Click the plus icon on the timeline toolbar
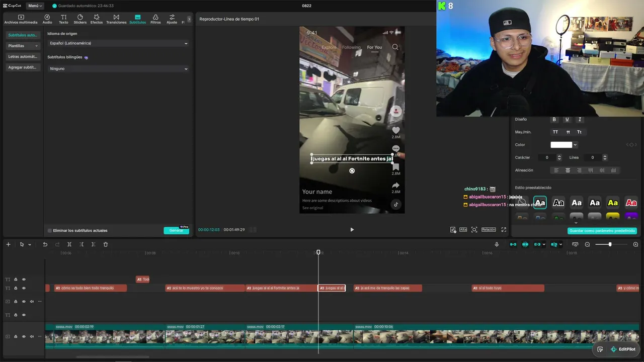 [8, 244]
